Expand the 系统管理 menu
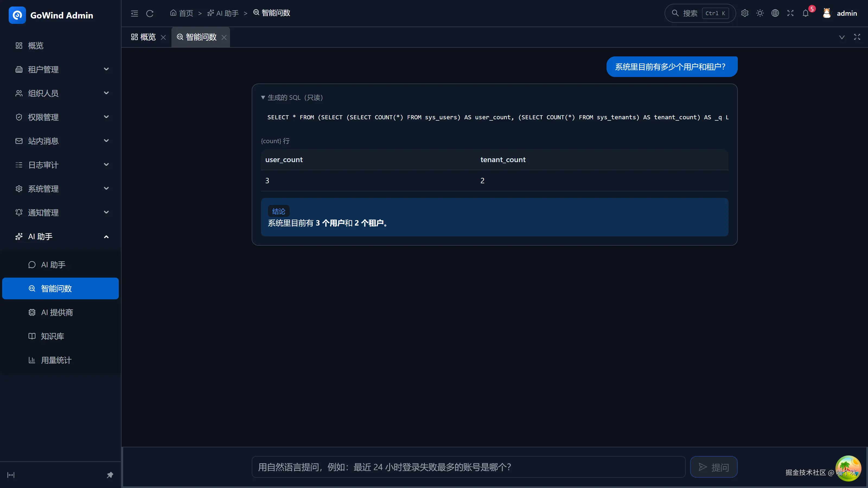Screen dimensions: 868x488 tap(61, 189)
